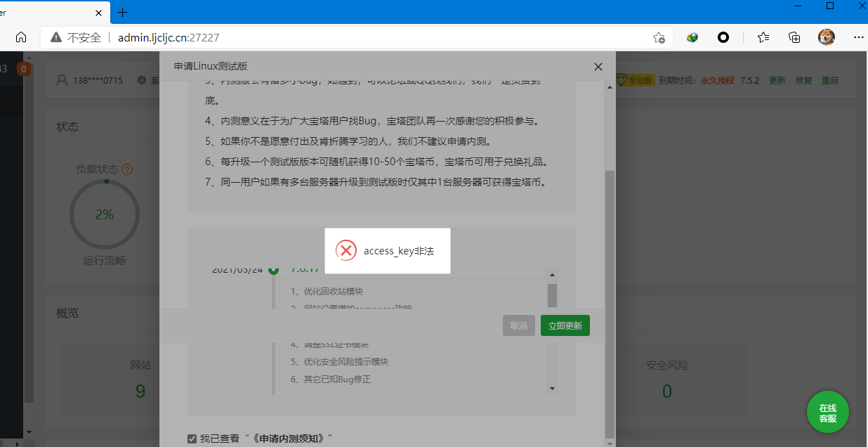Open 在线客服 floating chat button

[x=828, y=413]
